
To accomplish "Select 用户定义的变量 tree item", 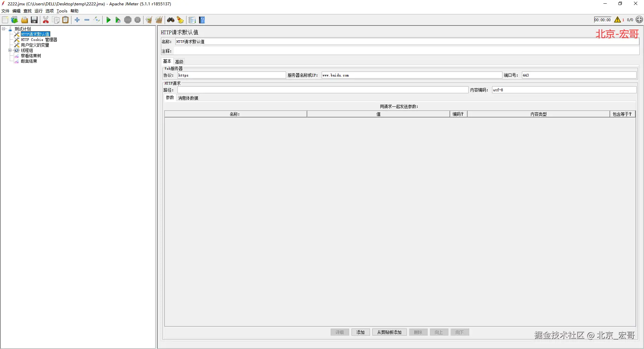I will pos(35,45).
